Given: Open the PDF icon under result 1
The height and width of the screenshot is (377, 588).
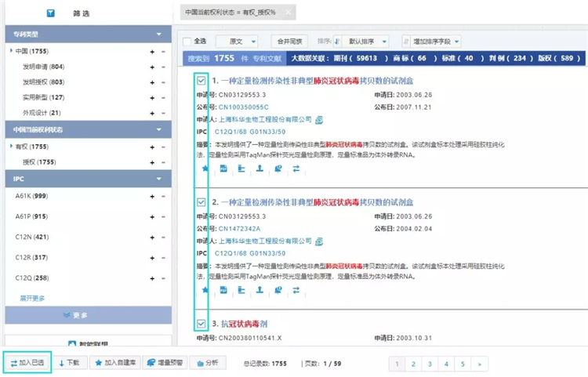Looking at the screenshot, I should (223, 168).
